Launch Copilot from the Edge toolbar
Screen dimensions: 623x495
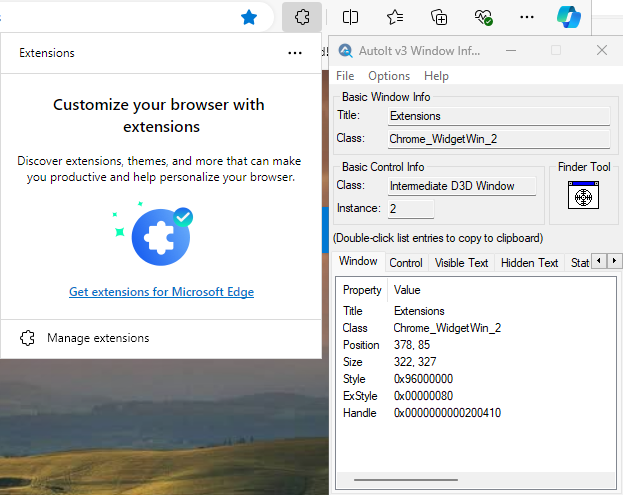point(569,17)
